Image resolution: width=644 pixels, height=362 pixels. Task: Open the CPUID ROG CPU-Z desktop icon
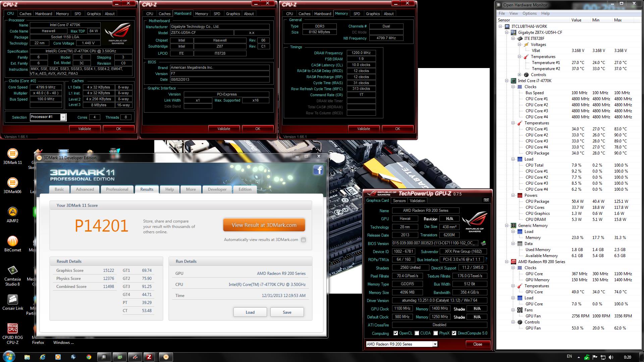(x=12, y=329)
